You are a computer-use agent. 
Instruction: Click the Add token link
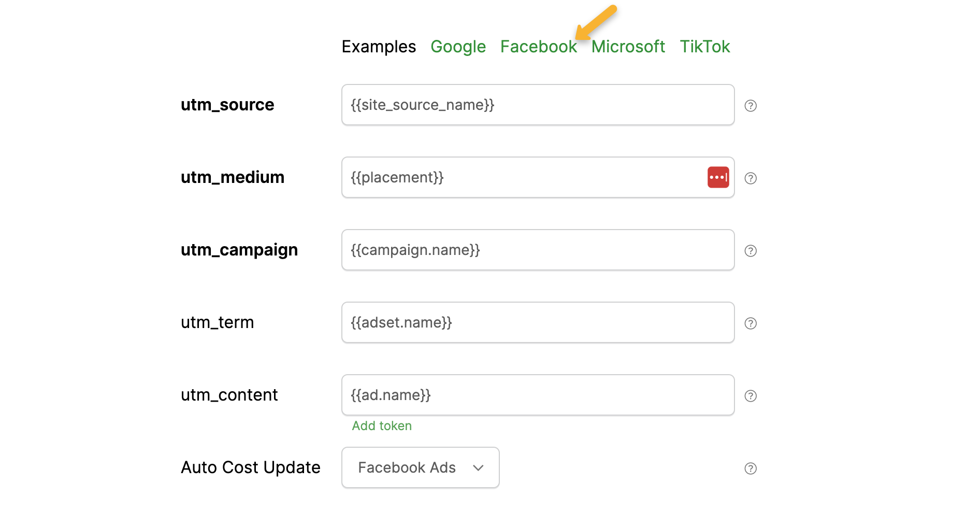(382, 426)
